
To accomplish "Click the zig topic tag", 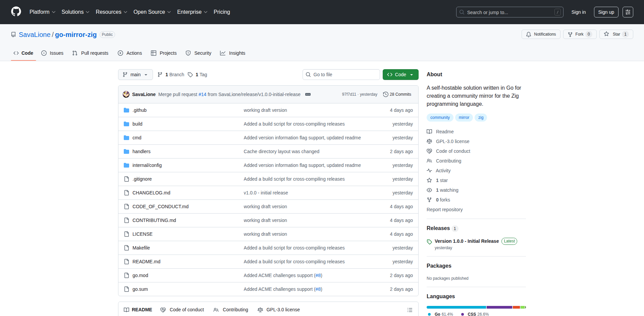I will 481,118.
